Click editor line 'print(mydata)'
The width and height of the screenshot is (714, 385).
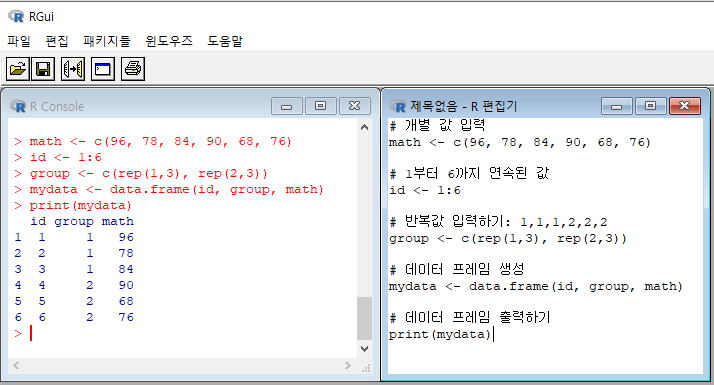tap(440, 334)
